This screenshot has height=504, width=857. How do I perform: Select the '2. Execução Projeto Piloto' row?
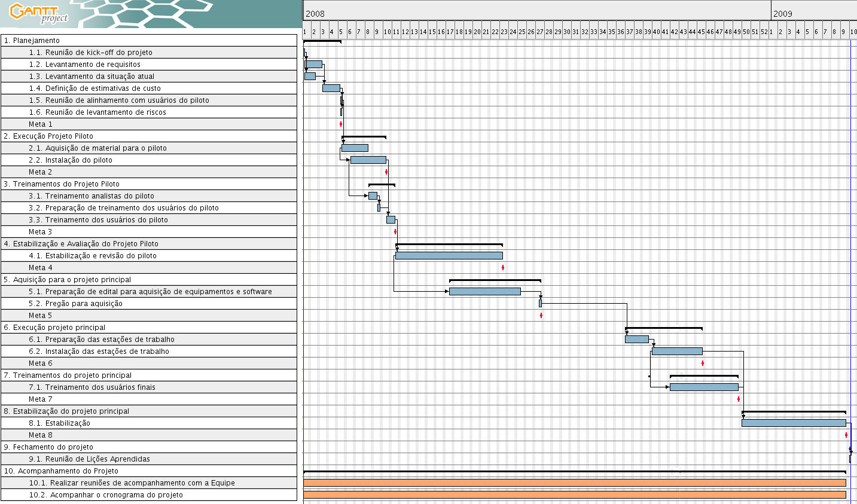point(149,136)
